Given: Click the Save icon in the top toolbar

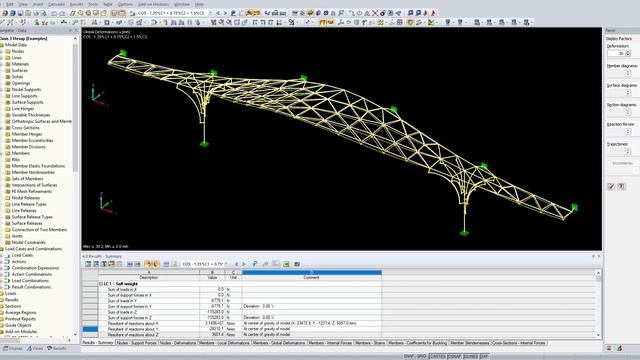Looking at the screenshot, I should (x=20, y=13).
